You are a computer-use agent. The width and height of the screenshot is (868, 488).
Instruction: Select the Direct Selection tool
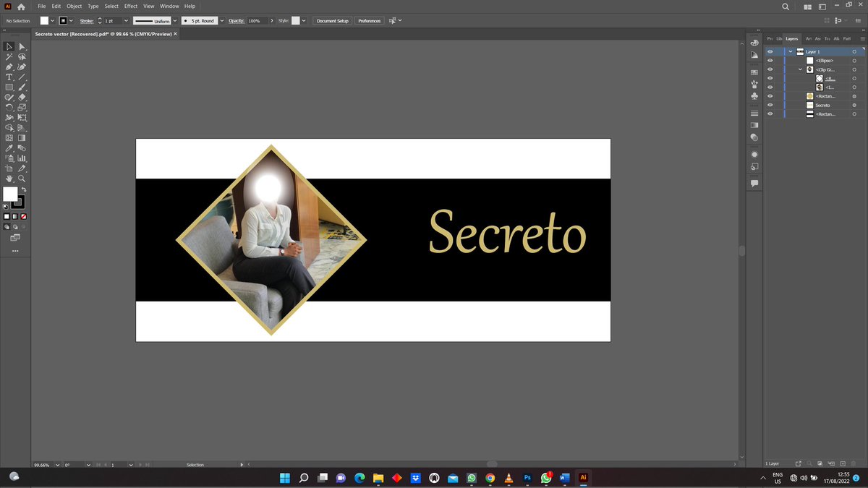(x=22, y=46)
